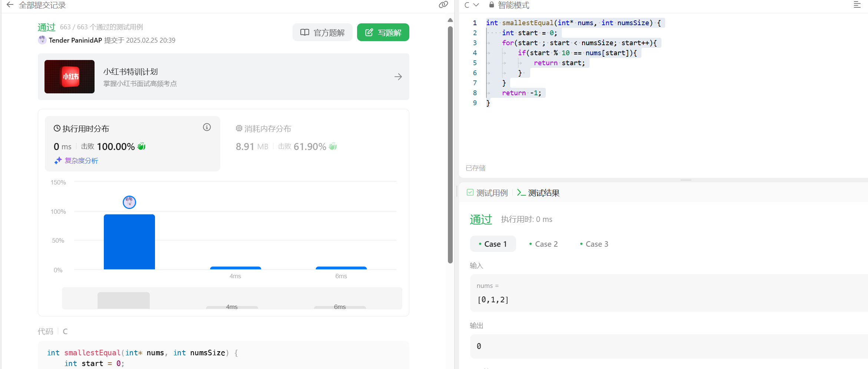Click the back arrow beside 全部提交记录

10,5
